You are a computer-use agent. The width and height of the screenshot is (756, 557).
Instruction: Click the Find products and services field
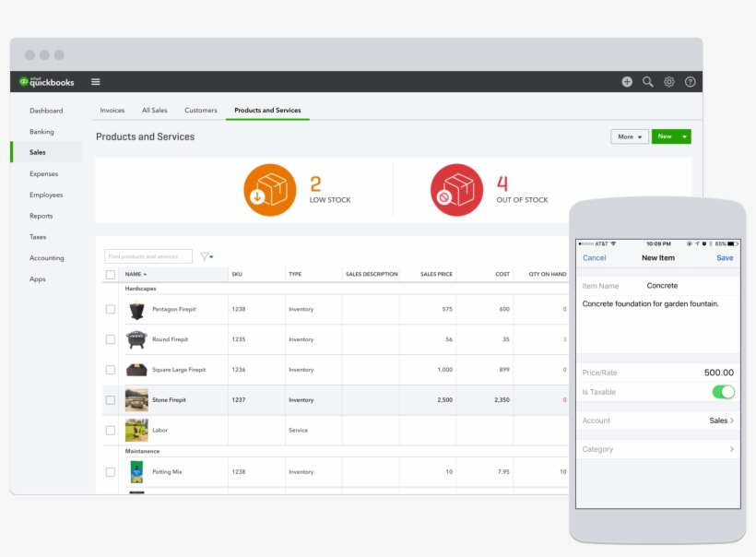148,256
